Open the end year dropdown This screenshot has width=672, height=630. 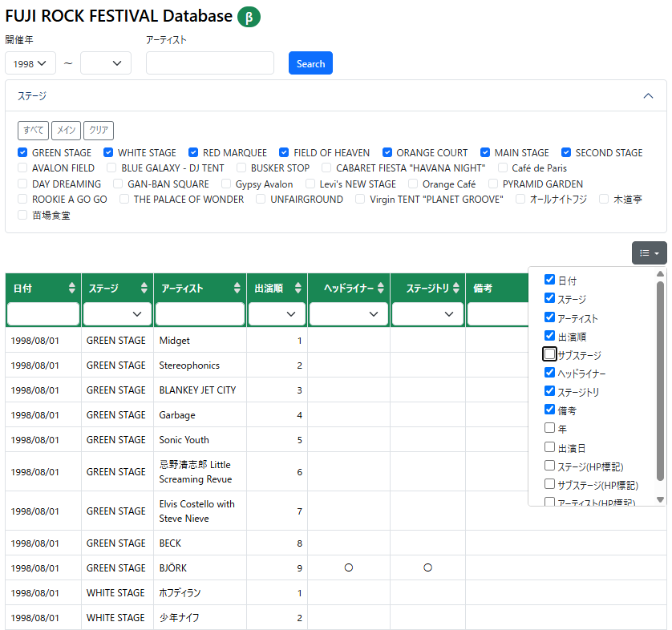[105, 63]
